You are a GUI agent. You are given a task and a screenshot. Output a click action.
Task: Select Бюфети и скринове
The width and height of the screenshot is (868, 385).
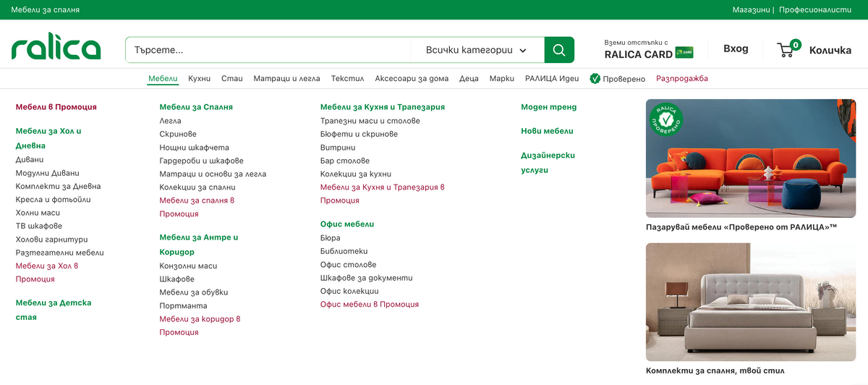[359, 134]
